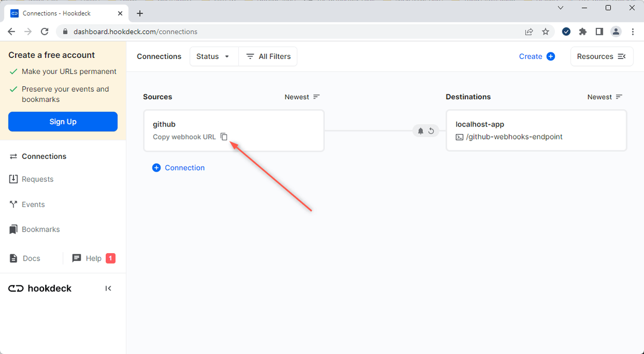Click the hookdeck logo
The height and width of the screenshot is (354, 644).
[39, 288]
